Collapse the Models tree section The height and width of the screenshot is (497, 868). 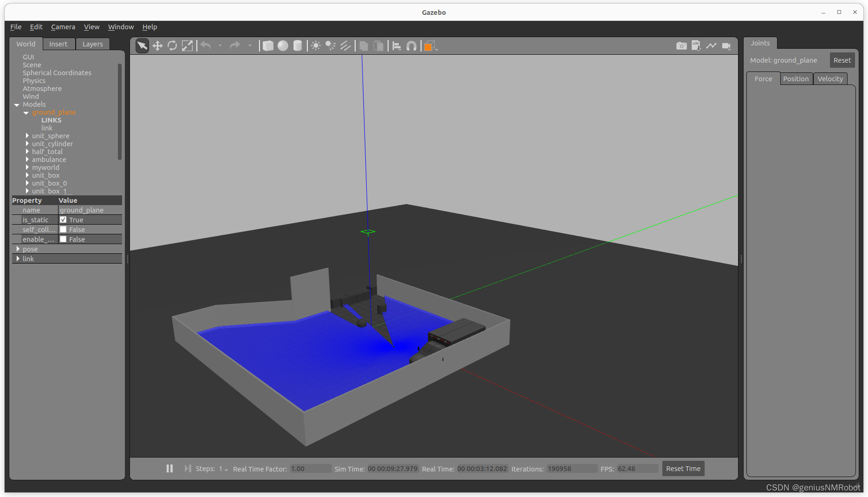point(17,104)
